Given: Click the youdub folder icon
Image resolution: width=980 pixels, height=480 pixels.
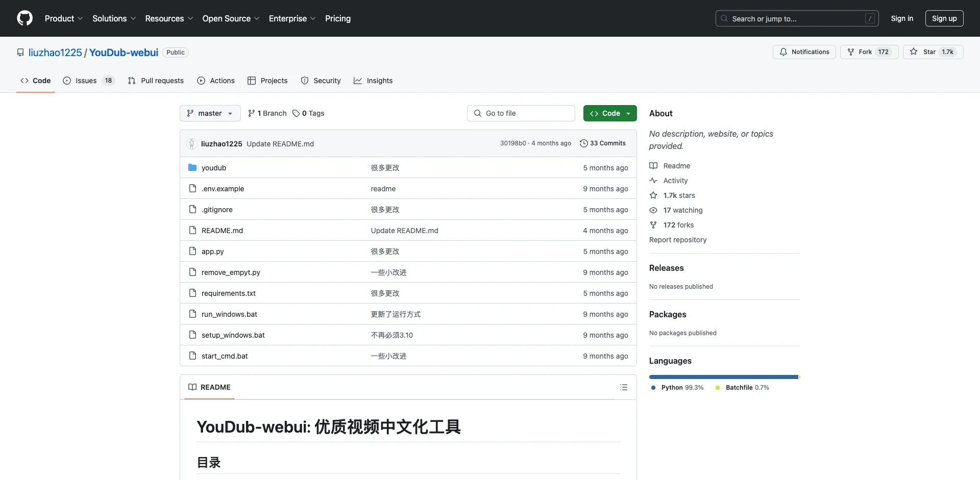Looking at the screenshot, I should pos(192,168).
